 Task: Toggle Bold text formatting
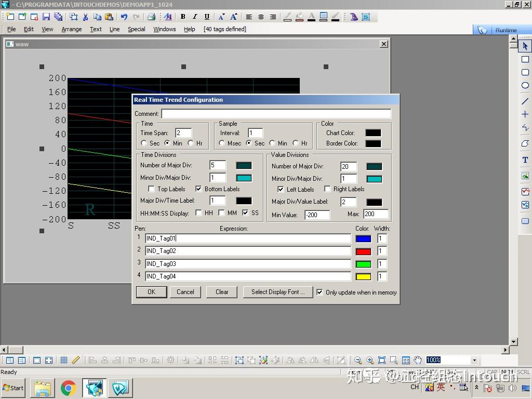(x=183, y=17)
